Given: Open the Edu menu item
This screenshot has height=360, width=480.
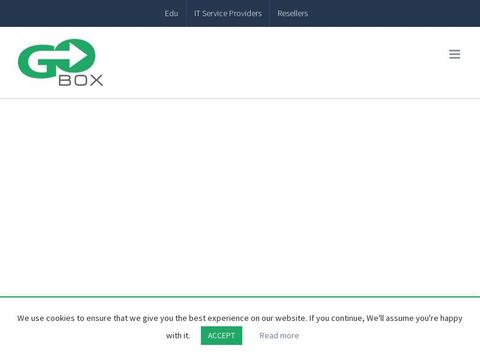Looking at the screenshot, I should point(171,13).
